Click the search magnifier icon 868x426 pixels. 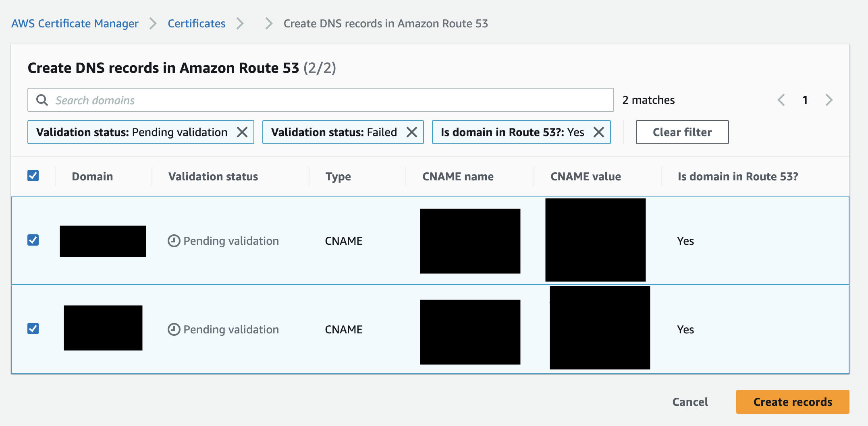pyautogui.click(x=42, y=100)
